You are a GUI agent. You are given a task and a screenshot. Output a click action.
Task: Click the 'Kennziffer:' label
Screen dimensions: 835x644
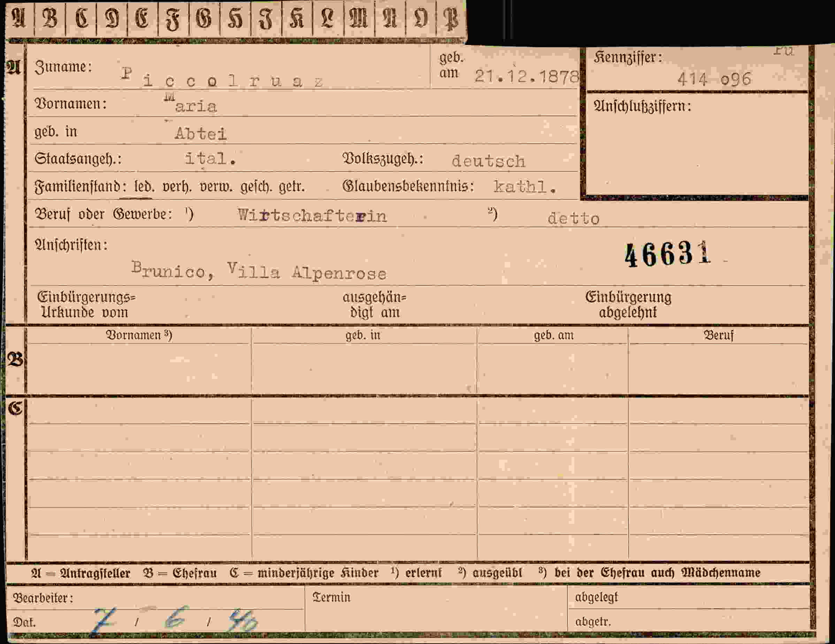628,58
